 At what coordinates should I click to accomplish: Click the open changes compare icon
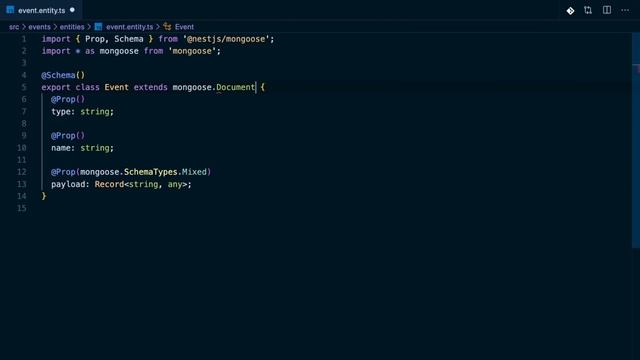pos(588,10)
